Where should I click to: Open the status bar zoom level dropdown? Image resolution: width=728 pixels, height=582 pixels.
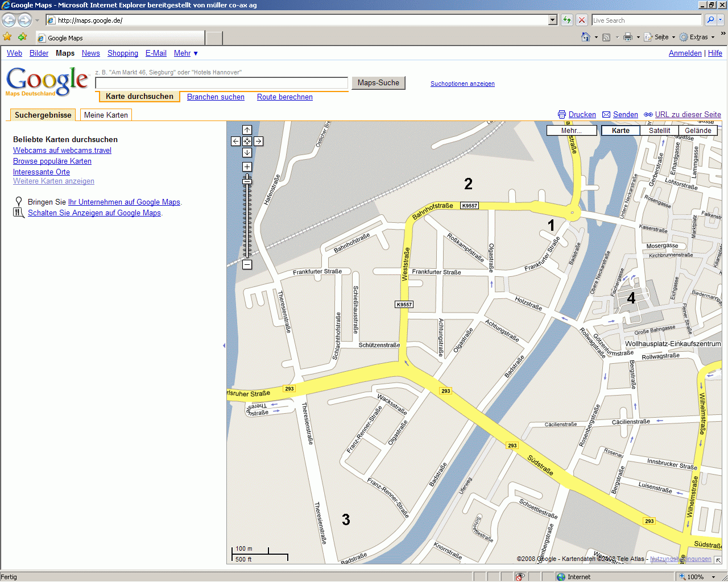(714, 576)
